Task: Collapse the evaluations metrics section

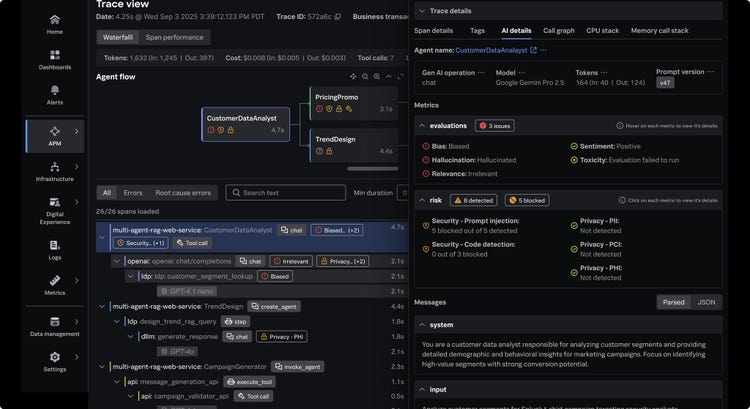Action: click(422, 126)
